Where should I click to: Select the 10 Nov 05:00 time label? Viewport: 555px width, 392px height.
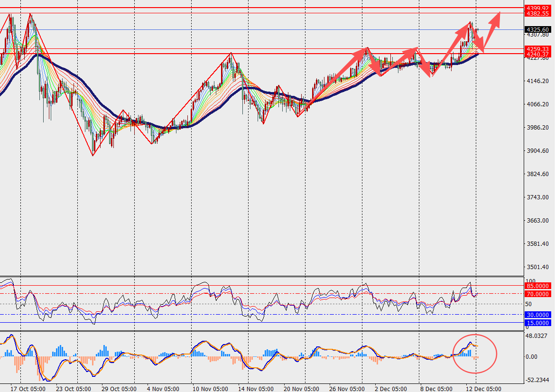(x=210, y=389)
